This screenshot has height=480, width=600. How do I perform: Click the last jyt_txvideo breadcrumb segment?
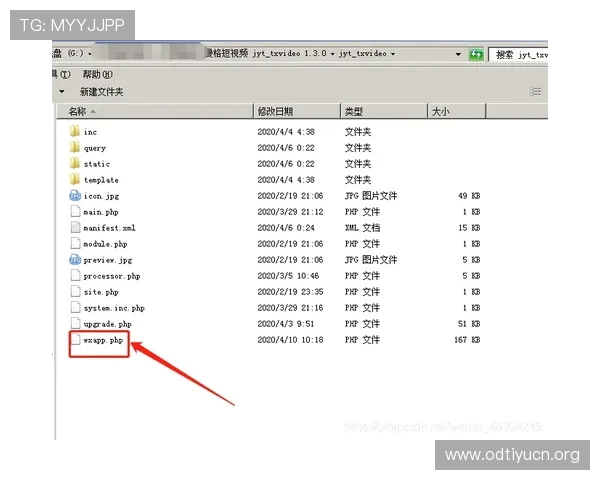[x=363, y=54]
